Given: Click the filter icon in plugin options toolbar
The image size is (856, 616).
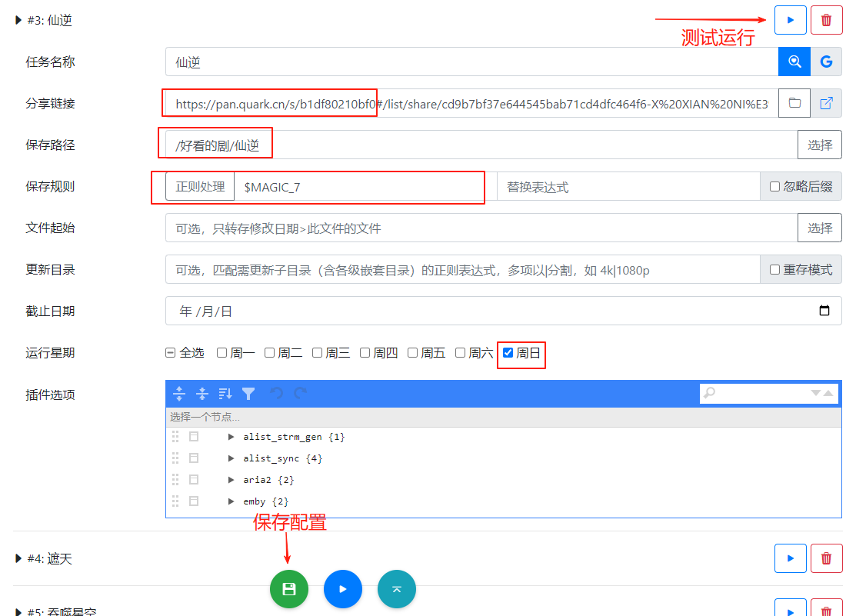Looking at the screenshot, I should [248, 394].
